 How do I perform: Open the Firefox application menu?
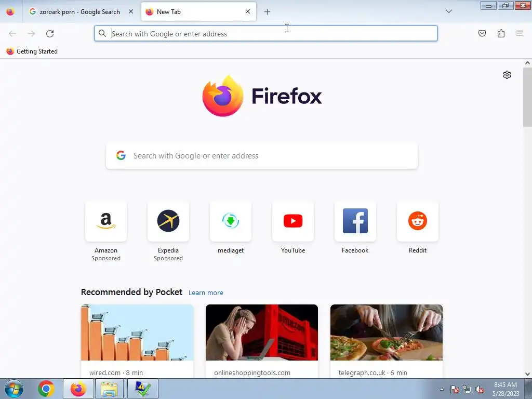click(520, 33)
